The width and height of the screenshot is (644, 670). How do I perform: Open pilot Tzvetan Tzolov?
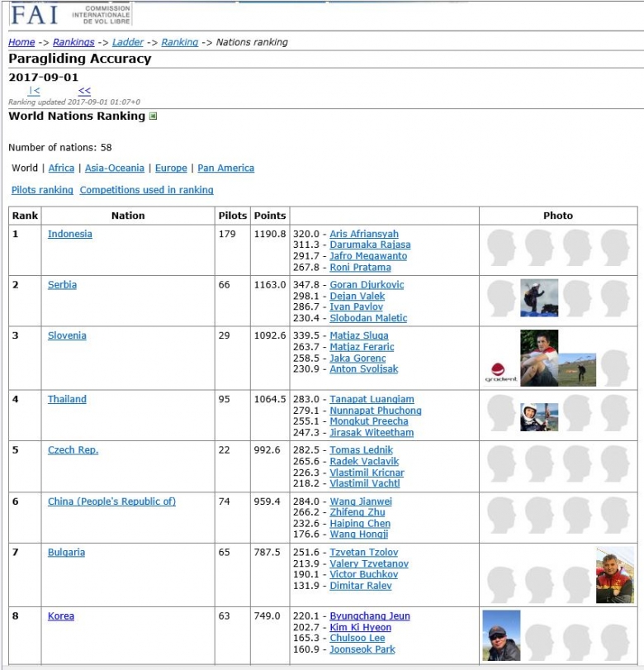tap(364, 552)
